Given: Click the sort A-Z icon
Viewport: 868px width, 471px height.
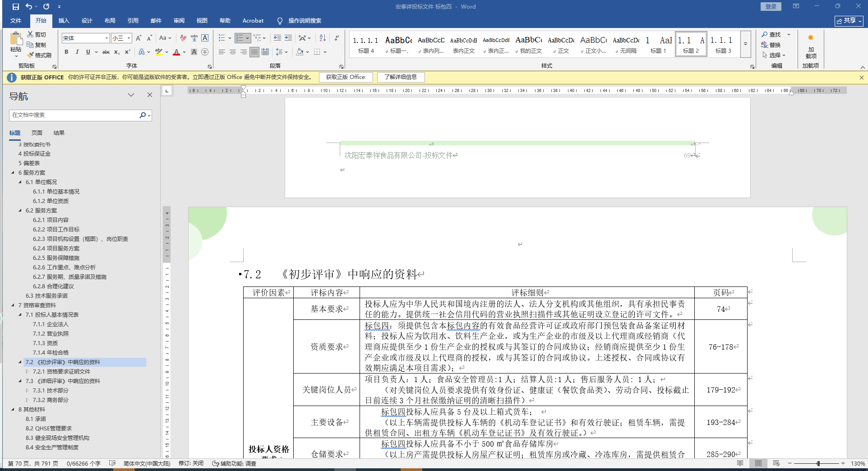Looking at the screenshot, I should 323,38.
